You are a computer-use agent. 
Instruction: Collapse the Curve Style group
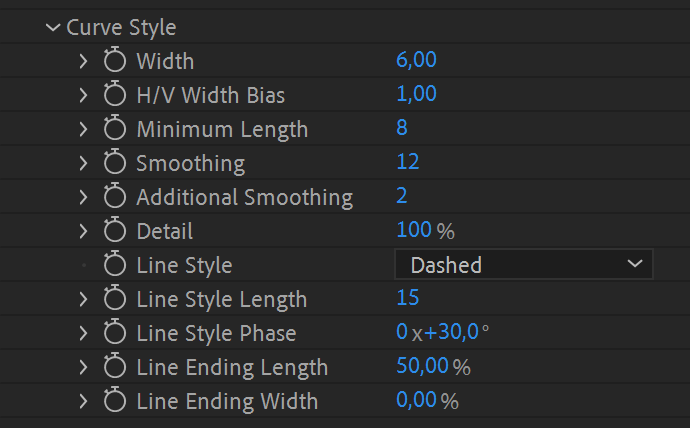53,28
